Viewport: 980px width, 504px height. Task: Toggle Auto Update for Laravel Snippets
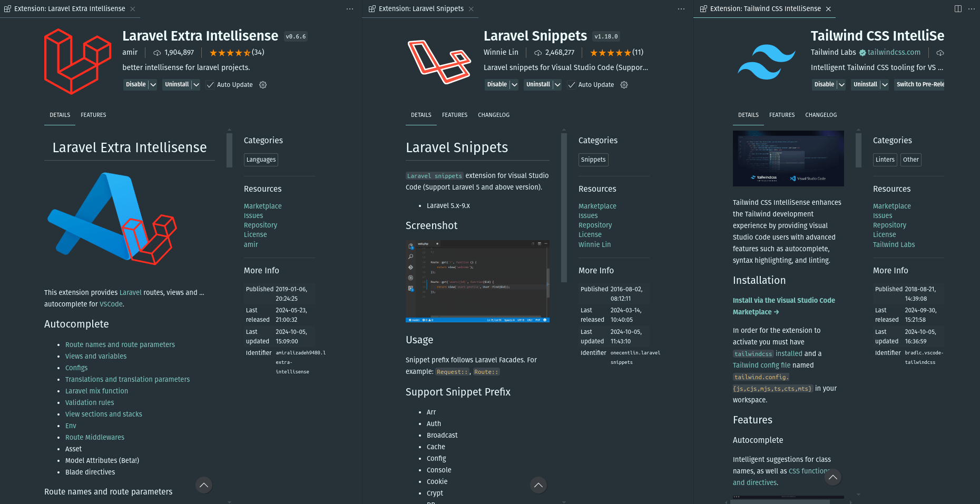tap(572, 85)
